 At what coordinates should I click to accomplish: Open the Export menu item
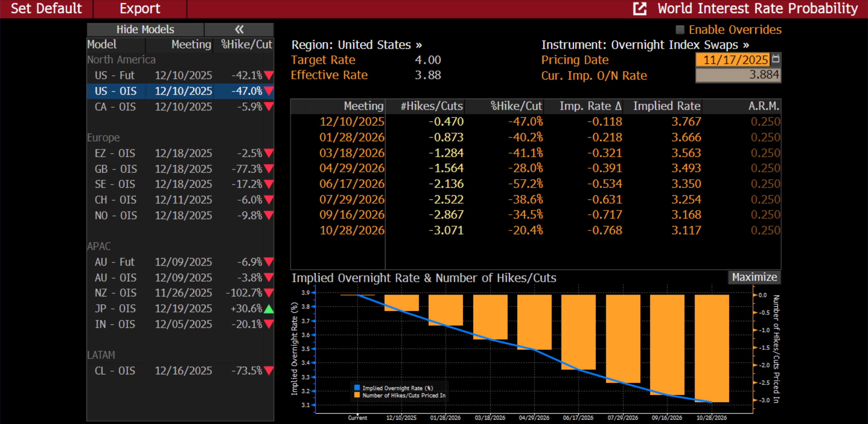point(140,9)
